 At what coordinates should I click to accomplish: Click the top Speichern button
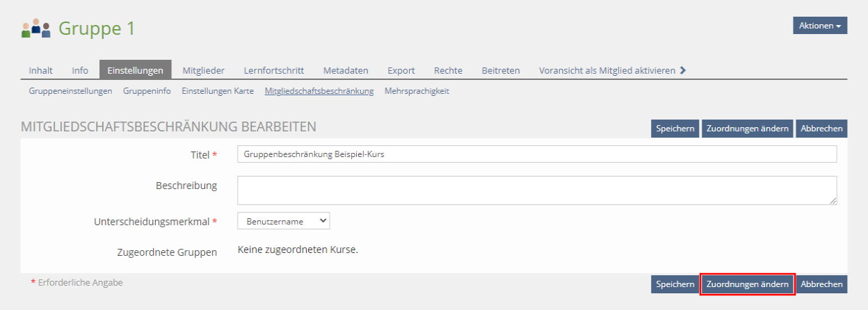click(675, 129)
